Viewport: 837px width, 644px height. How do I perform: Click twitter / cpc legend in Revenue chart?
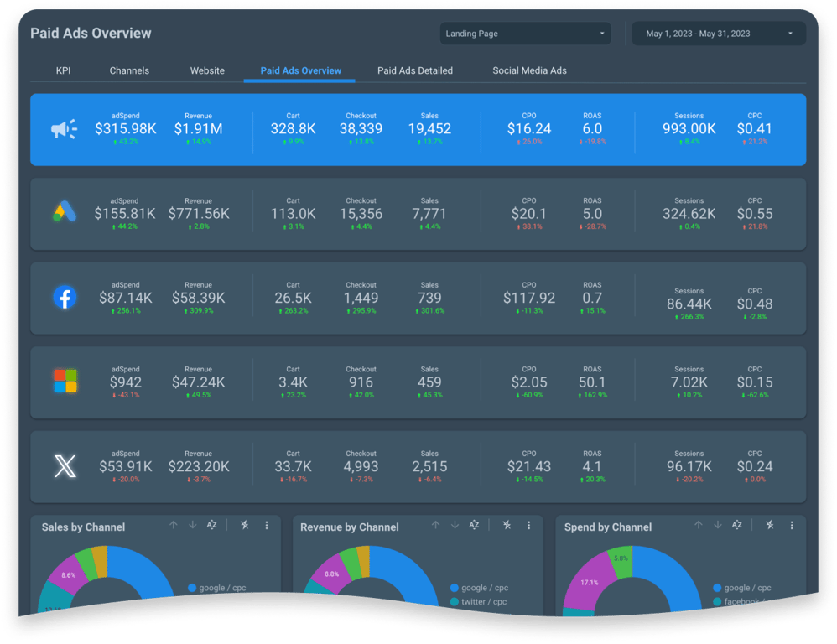click(478, 601)
